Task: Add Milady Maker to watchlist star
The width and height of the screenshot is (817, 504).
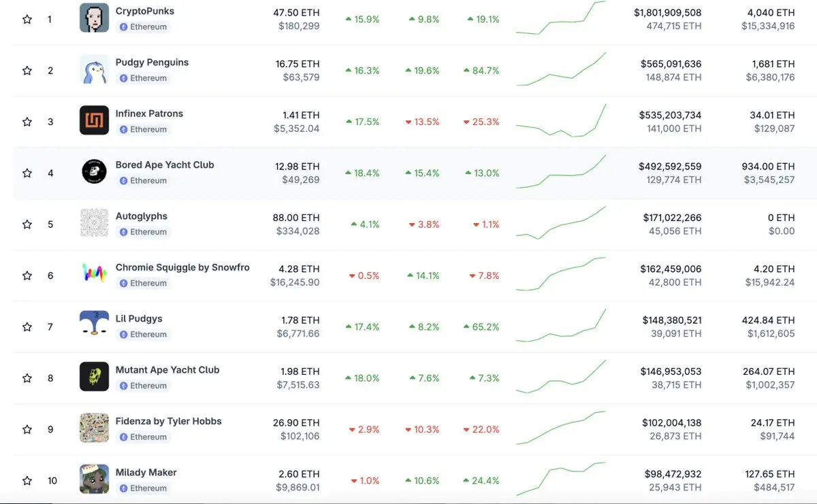Action: coord(27,480)
